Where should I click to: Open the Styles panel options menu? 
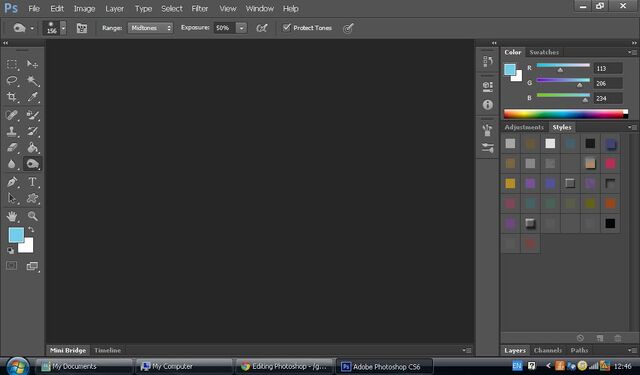point(632,127)
